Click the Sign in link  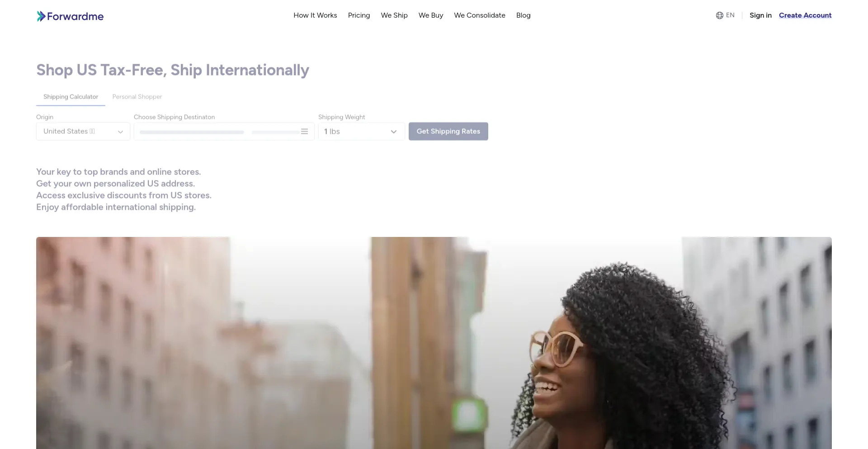coord(760,15)
